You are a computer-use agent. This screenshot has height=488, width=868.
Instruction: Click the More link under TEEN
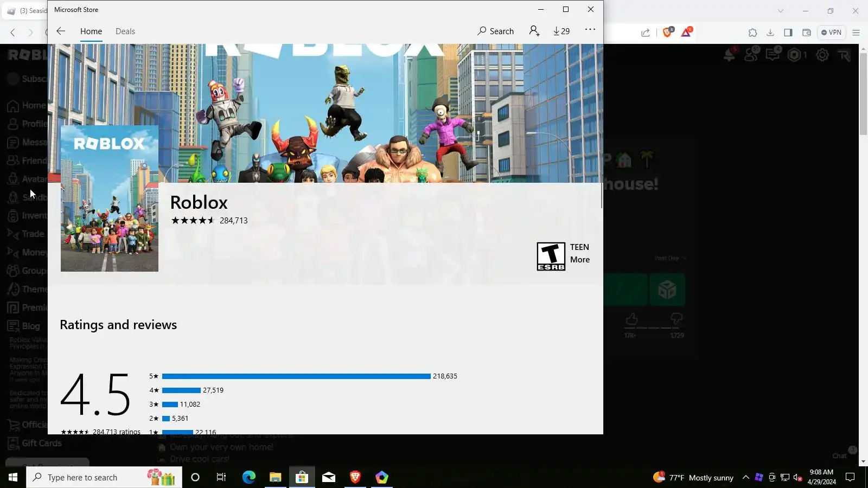click(x=580, y=260)
